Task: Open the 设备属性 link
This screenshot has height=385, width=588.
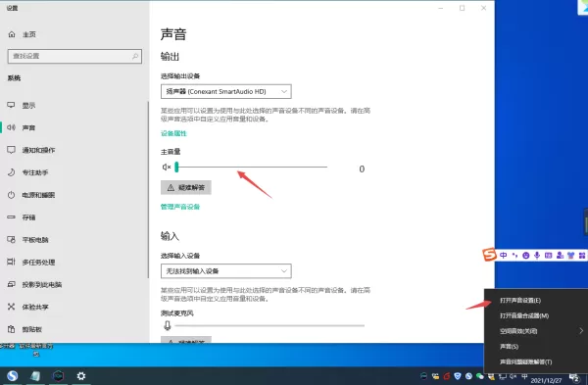Action: tap(173, 133)
